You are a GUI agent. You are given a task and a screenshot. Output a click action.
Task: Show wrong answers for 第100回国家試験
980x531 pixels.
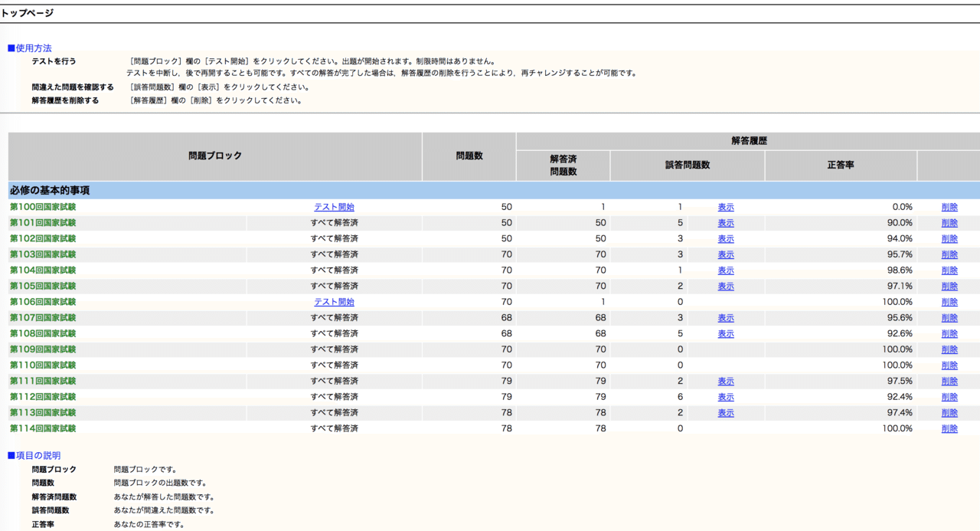[x=726, y=207]
